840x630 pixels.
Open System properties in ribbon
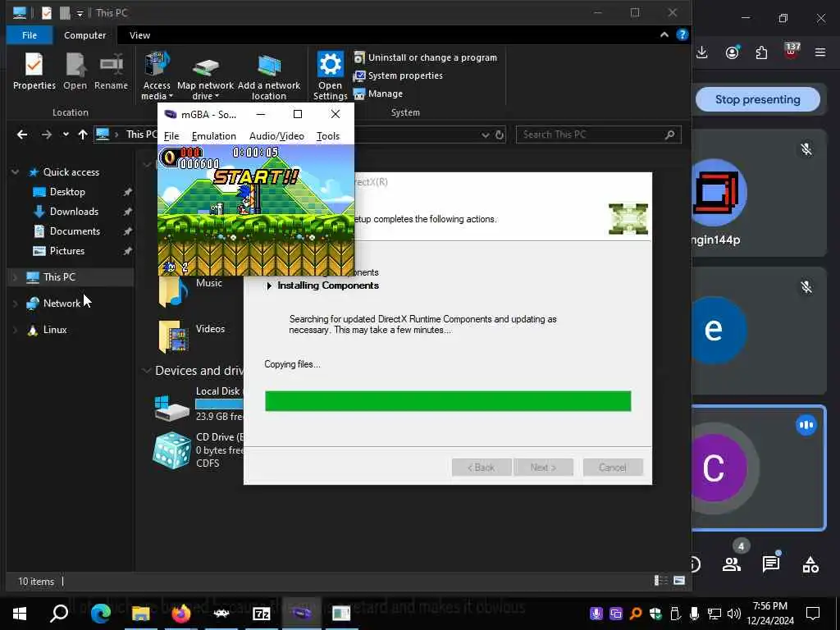pos(398,75)
